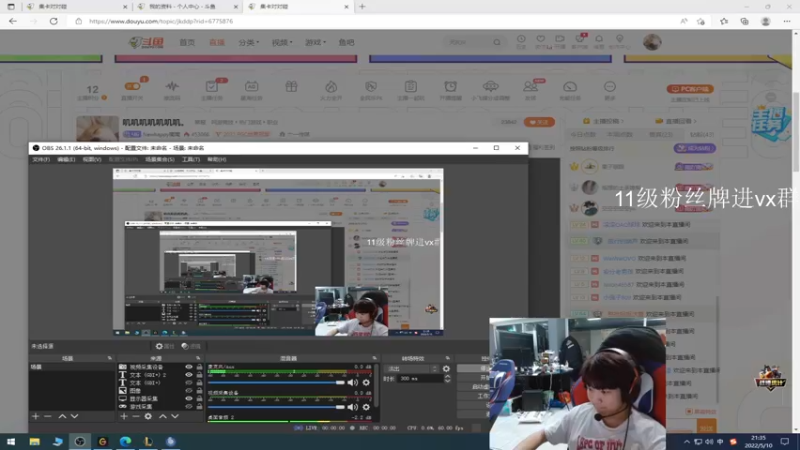
Task: Move the scene down in the scenes list
Action: point(74,416)
